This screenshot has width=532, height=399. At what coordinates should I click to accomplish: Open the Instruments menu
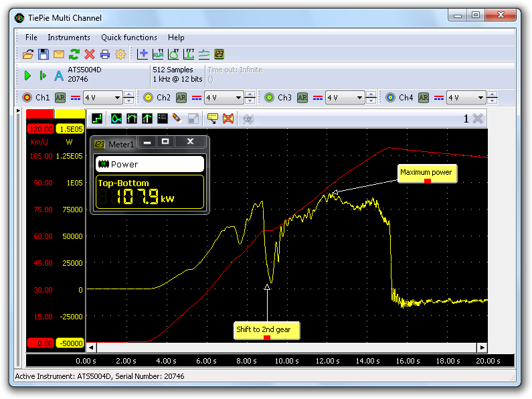tap(69, 37)
